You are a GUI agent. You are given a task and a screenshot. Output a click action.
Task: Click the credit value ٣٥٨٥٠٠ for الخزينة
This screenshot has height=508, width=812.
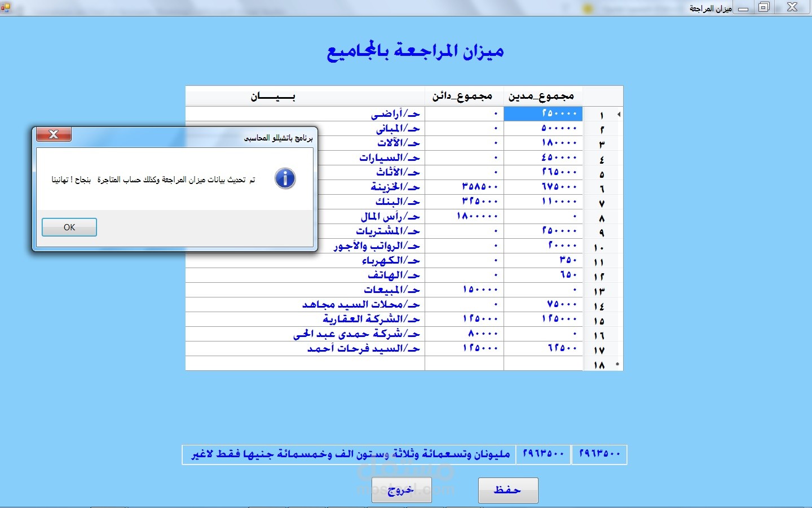pyautogui.click(x=464, y=187)
